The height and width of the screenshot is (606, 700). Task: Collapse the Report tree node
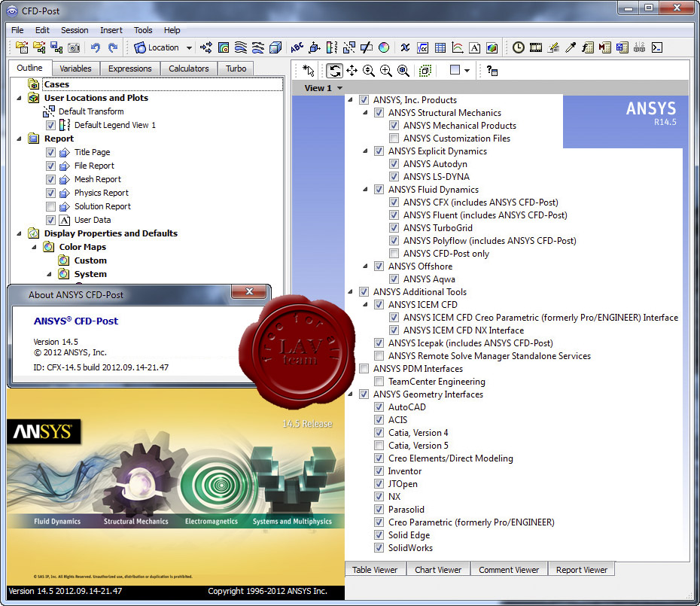(x=19, y=139)
